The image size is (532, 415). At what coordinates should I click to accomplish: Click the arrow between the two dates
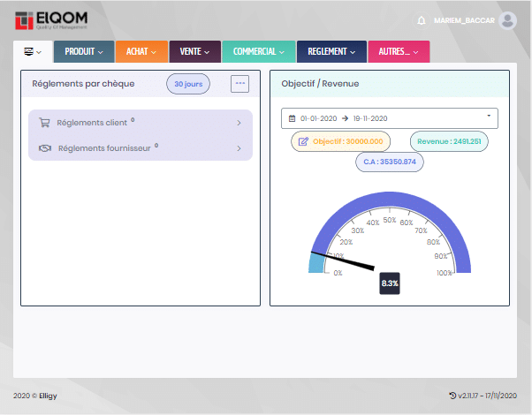point(345,118)
